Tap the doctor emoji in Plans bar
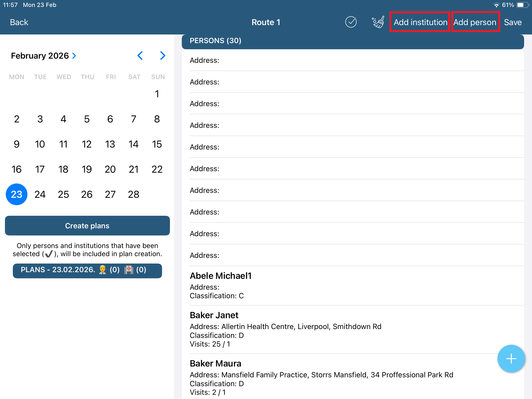This screenshot has height=399, width=532. point(102,270)
